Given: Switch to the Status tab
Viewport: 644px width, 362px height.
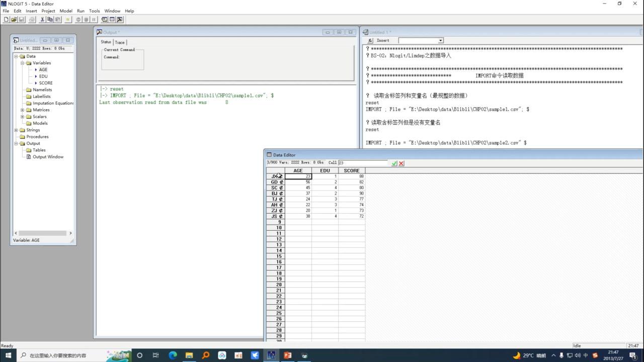Looking at the screenshot, I should click(106, 42).
